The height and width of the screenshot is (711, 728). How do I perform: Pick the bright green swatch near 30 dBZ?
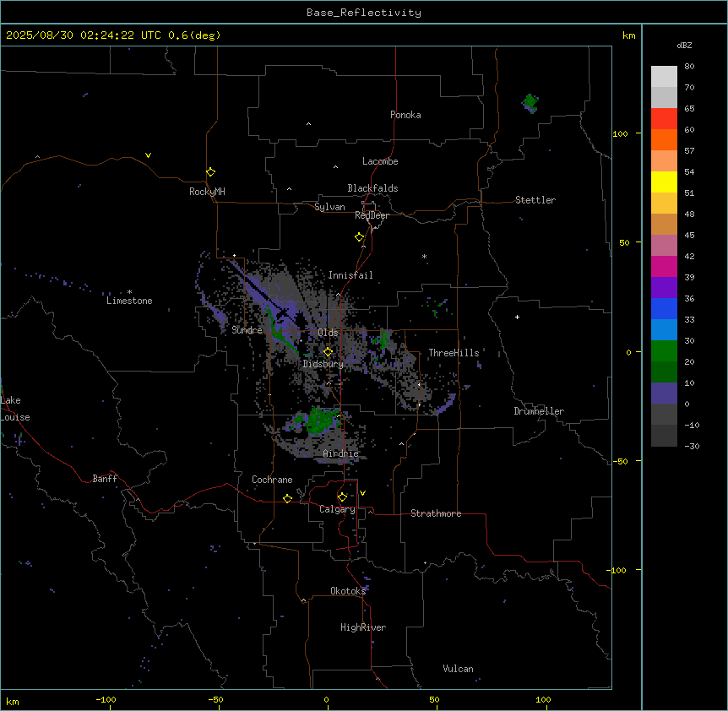click(x=664, y=351)
